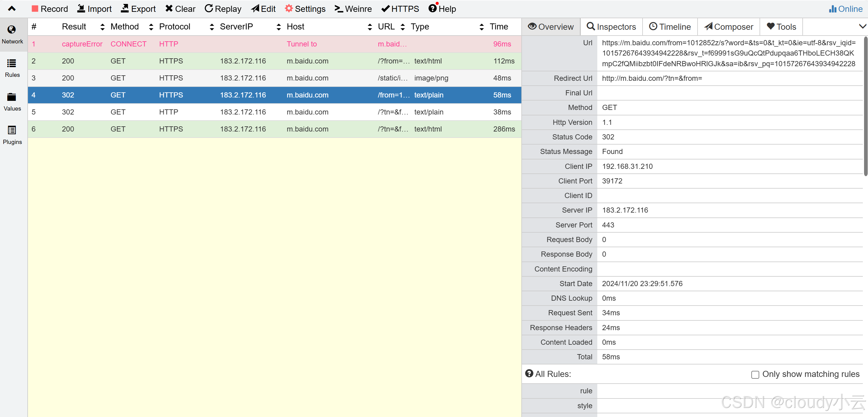Open the Rules list icon

point(12,63)
